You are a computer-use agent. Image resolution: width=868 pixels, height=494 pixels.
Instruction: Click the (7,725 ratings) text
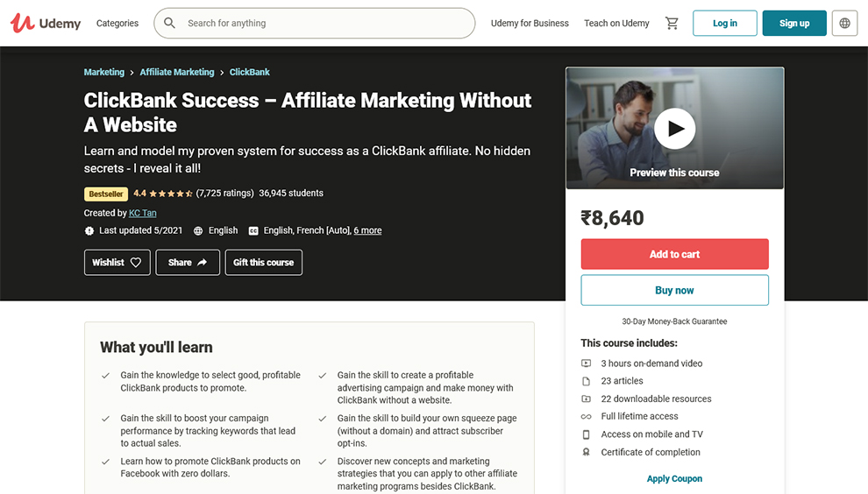(x=224, y=194)
